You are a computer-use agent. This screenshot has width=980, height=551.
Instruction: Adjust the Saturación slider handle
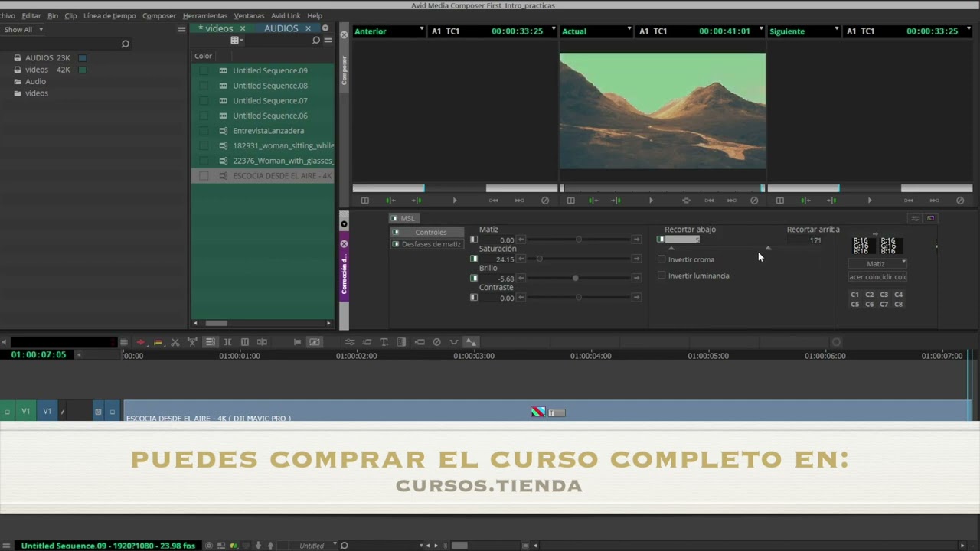[539, 259]
